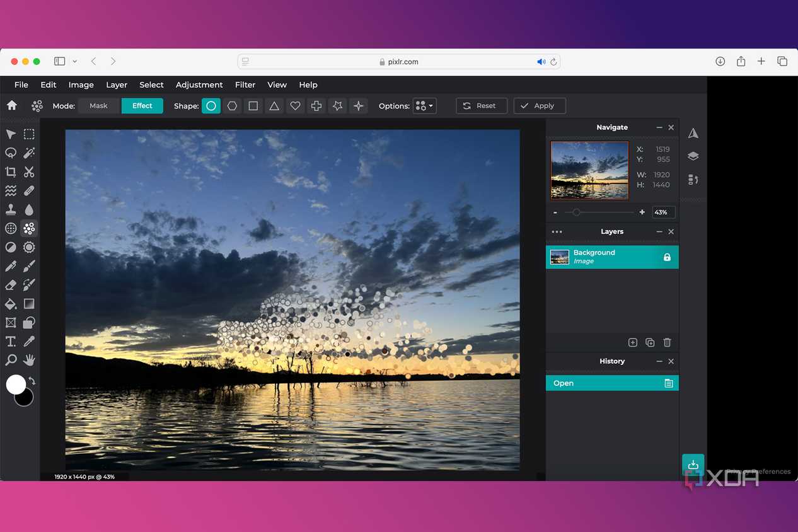The width and height of the screenshot is (798, 532).
Task: Click the heart shape icon
Action: (295, 106)
